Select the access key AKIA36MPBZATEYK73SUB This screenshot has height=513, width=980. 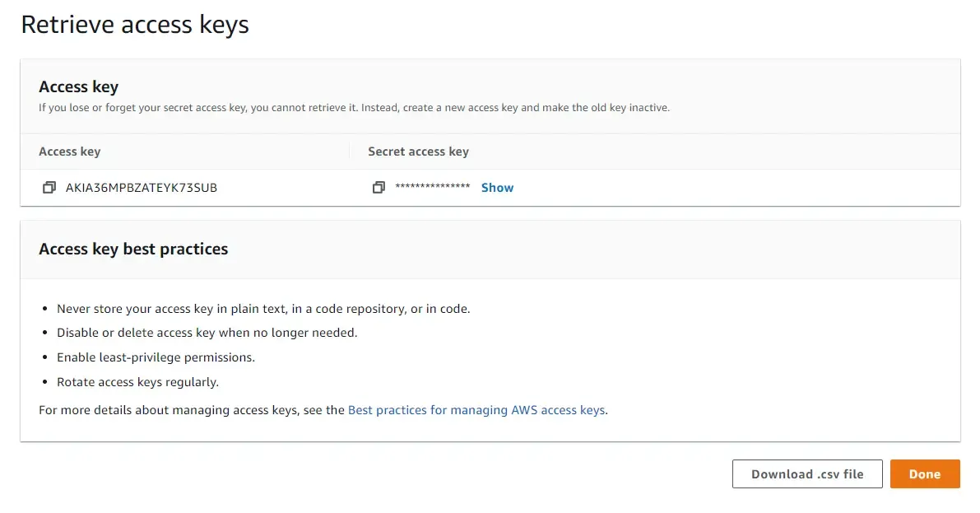pyautogui.click(x=142, y=187)
